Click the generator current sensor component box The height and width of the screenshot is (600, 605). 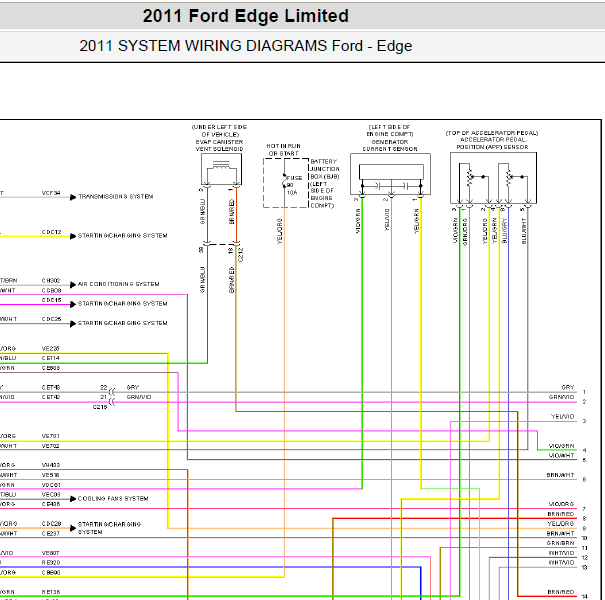coord(390,174)
